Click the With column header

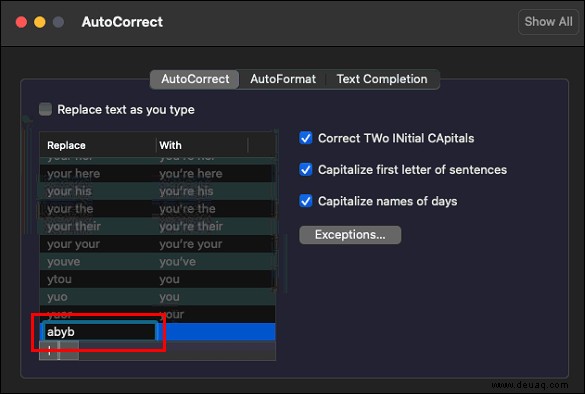[202, 145]
